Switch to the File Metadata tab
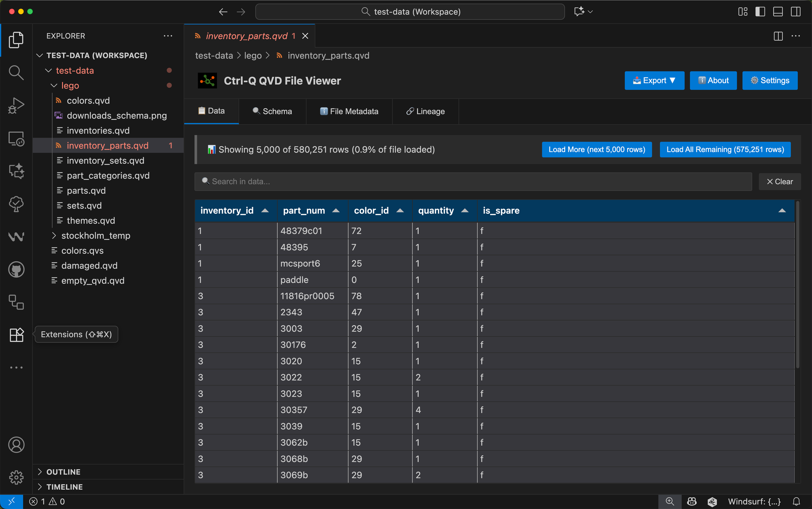The width and height of the screenshot is (812, 509). coord(349,111)
